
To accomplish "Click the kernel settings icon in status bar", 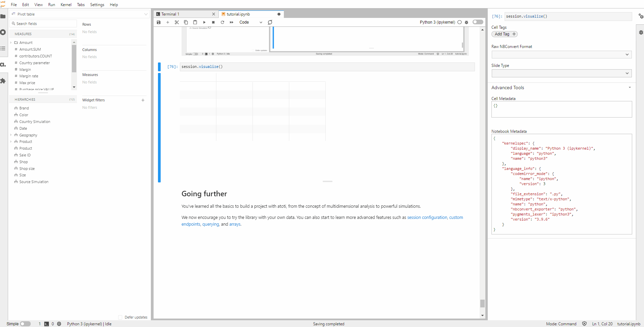I will point(59,324).
